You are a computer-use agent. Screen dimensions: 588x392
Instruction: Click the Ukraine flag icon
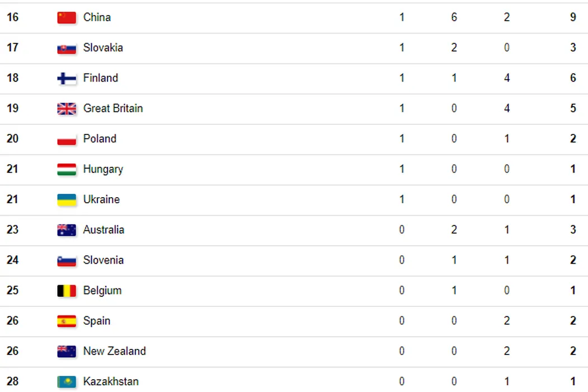click(x=67, y=200)
